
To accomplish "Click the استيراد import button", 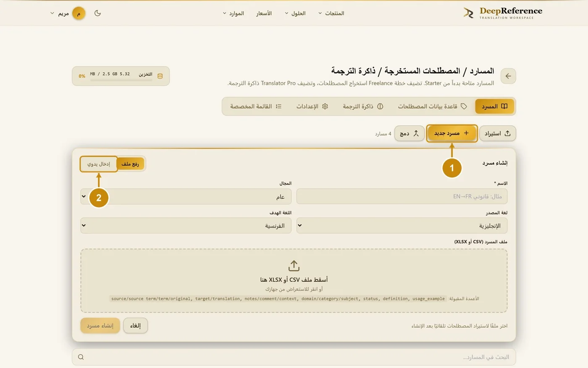I will (x=498, y=133).
